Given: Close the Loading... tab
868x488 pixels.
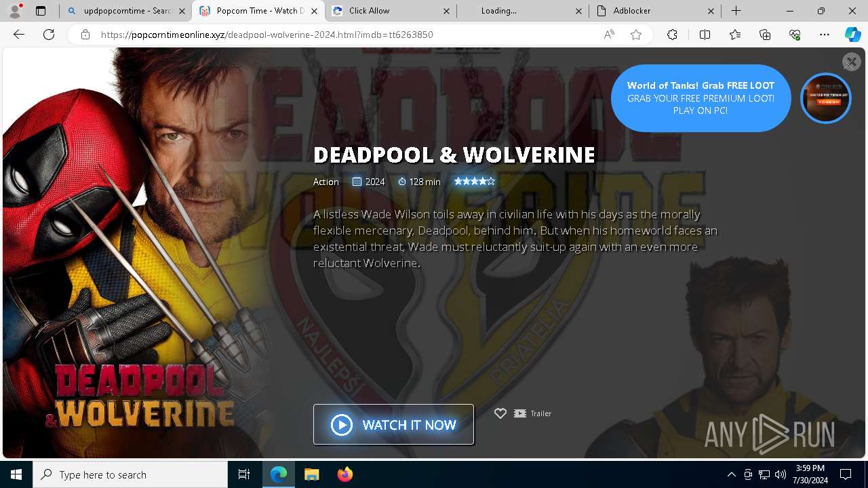Looking at the screenshot, I should coord(578,11).
